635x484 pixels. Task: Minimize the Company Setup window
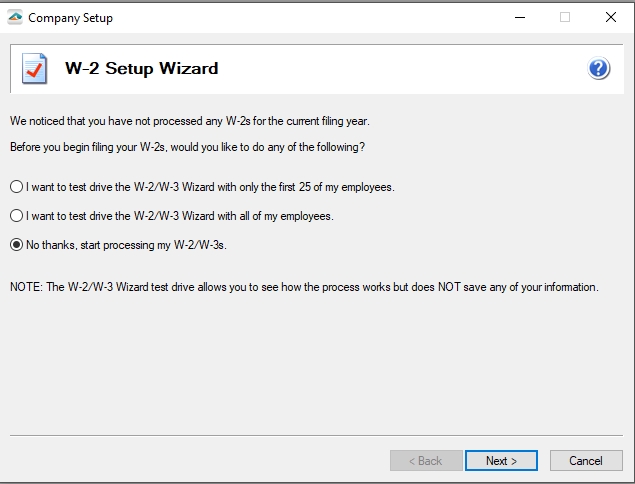point(520,17)
